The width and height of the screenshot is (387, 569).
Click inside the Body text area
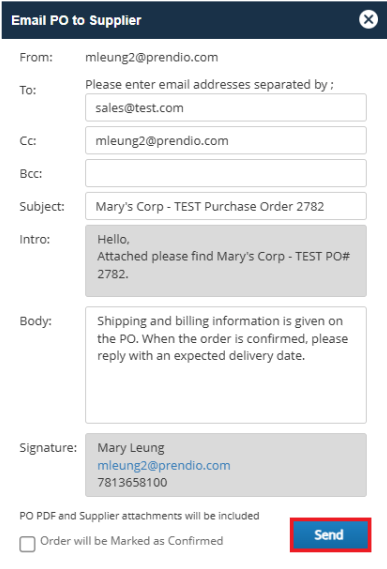[x=226, y=365]
